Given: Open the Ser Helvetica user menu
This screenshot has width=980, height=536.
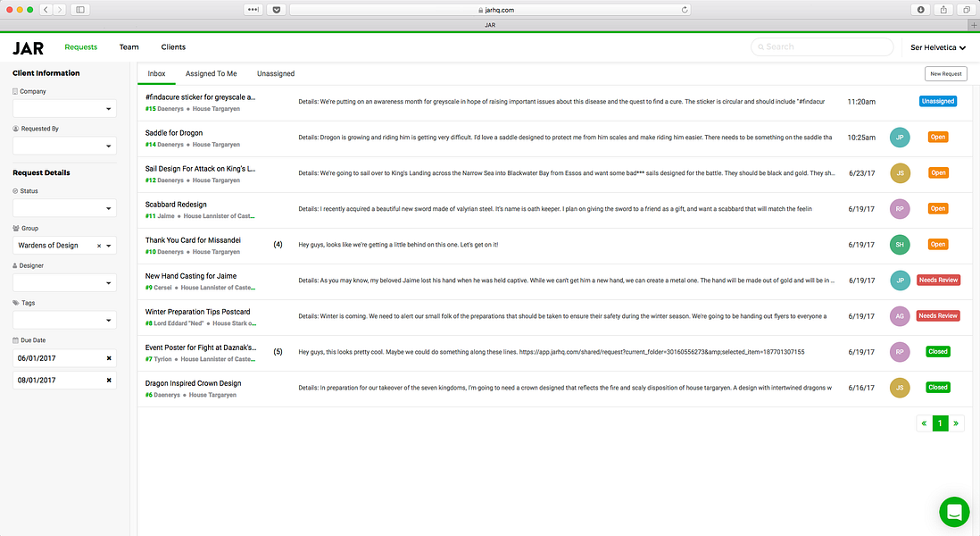Looking at the screenshot, I should click(x=937, y=47).
